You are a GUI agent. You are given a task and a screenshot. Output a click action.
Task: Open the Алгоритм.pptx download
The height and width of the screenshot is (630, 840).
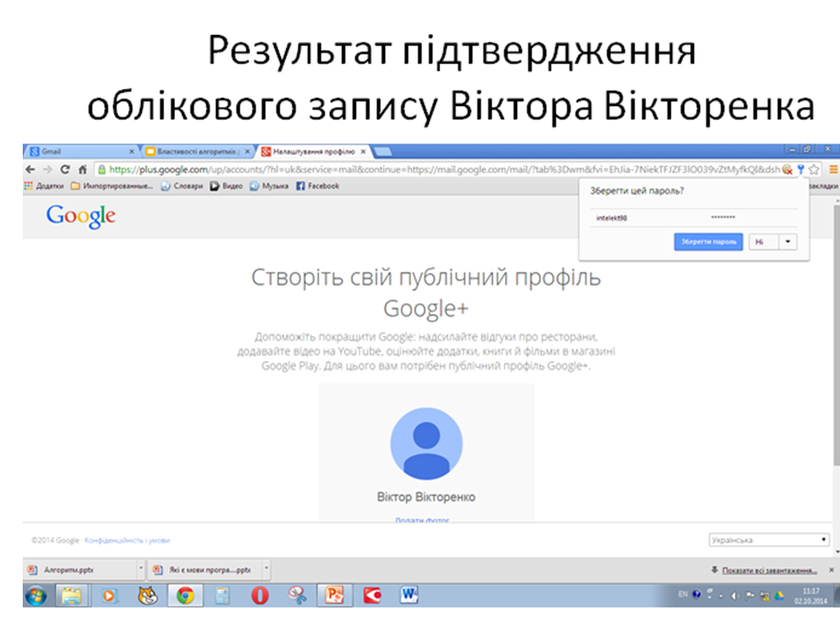(80, 570)
